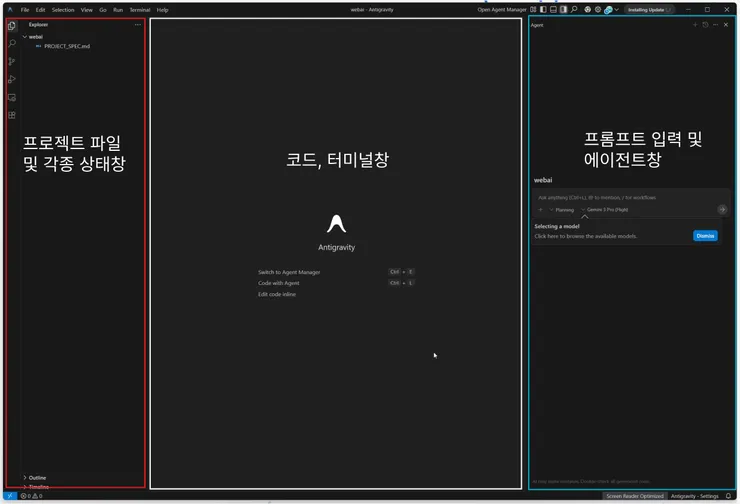This screenshot has height=504, width=740.
Task: Click Switch to Agent Manager shortcut entry
Action: (289, 272)
